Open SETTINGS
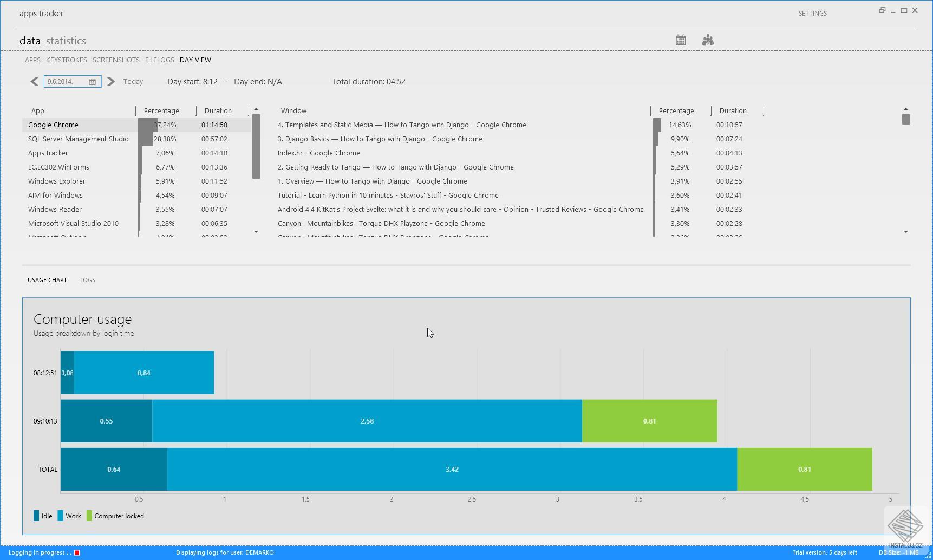933x560 pixels. click(x=812, y=14)
